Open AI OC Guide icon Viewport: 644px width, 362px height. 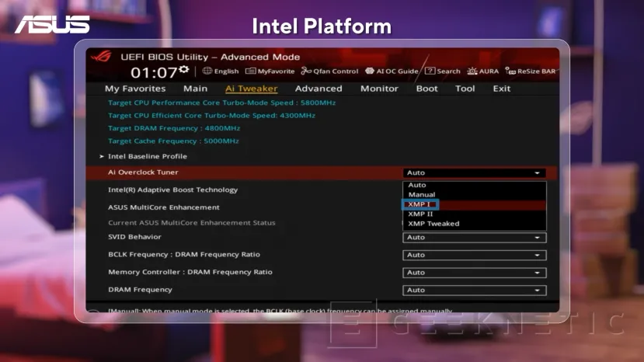(369, 71)
